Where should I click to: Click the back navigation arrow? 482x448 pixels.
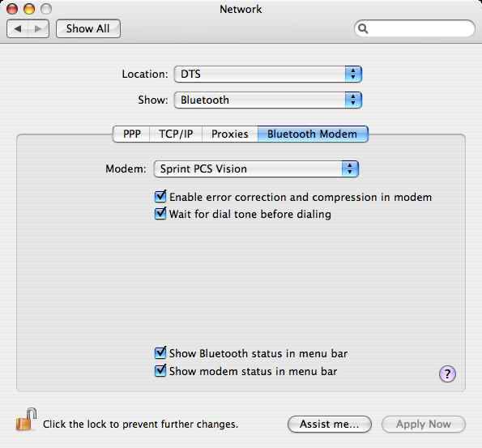[x=18, y=29]
